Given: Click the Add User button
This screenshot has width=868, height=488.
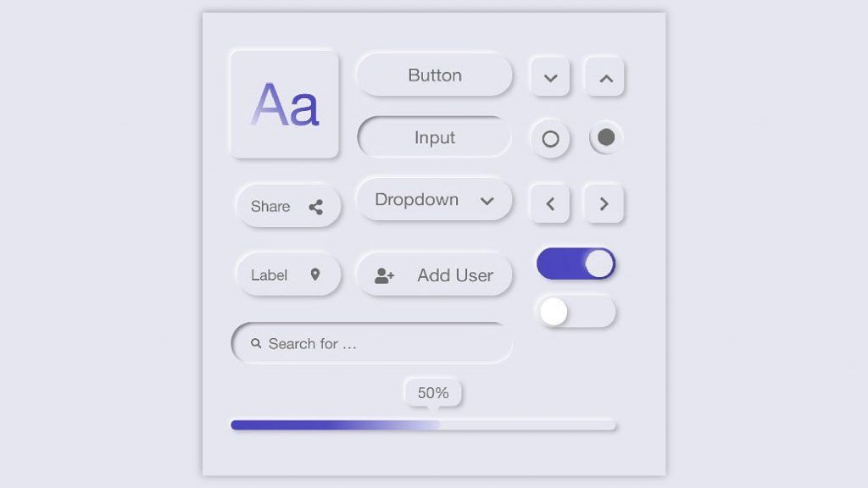Looking at the screenshot, I should pyautogui.click(x=434, y=274).
